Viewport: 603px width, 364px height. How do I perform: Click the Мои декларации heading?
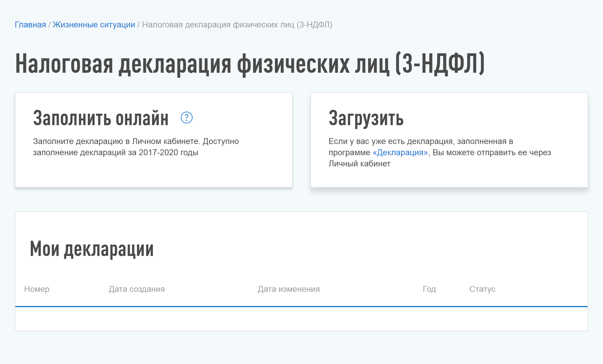coord(92,249)
